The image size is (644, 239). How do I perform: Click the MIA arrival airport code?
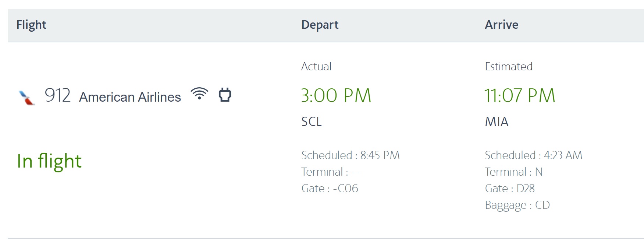(496, 122)
